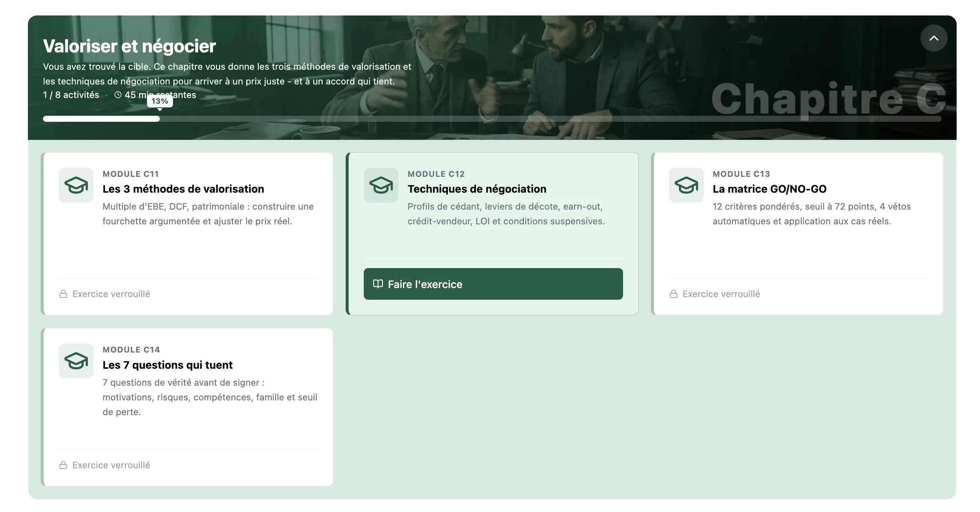Open 'Techniques de négociation' module title
The width and height of the screenshot is (980, 512).
pyautogui.click(x=477, y=189)
